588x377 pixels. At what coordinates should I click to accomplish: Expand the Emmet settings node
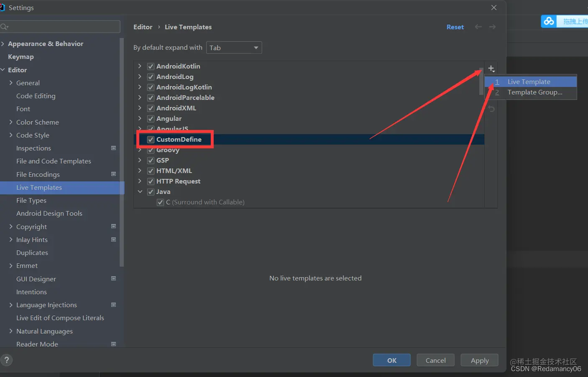[x=11, y=265]
